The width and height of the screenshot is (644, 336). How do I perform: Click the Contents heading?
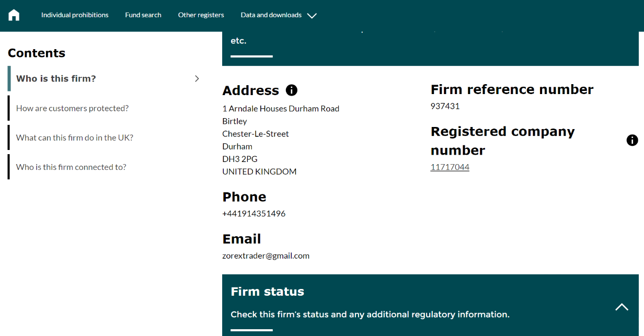[37, 53]
